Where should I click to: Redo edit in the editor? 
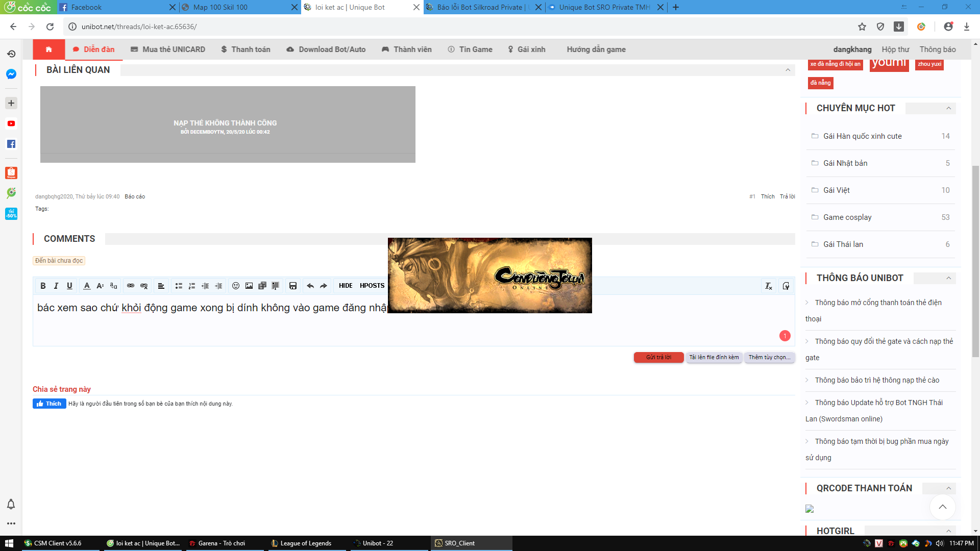[x=324, y=286]
